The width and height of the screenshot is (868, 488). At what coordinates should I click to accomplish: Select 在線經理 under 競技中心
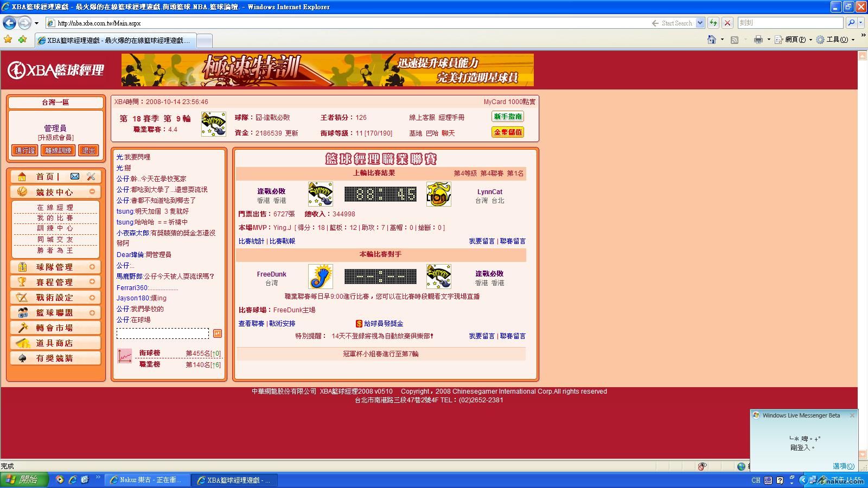[55, 207]
